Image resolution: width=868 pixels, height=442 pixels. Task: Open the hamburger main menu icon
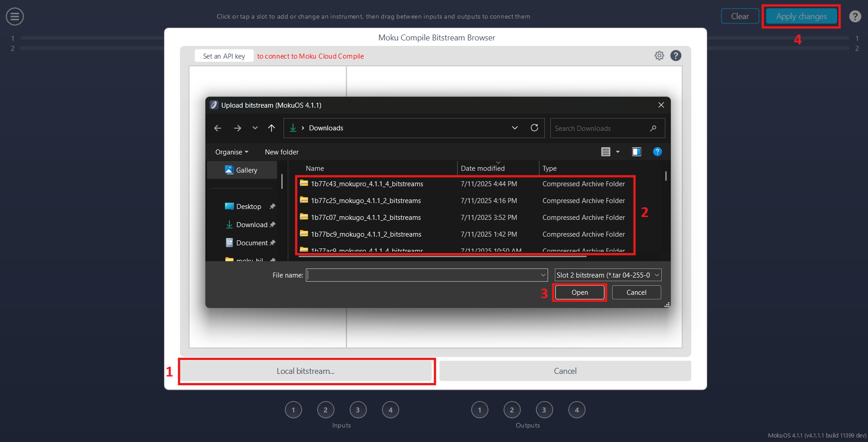tap(15, 17)
